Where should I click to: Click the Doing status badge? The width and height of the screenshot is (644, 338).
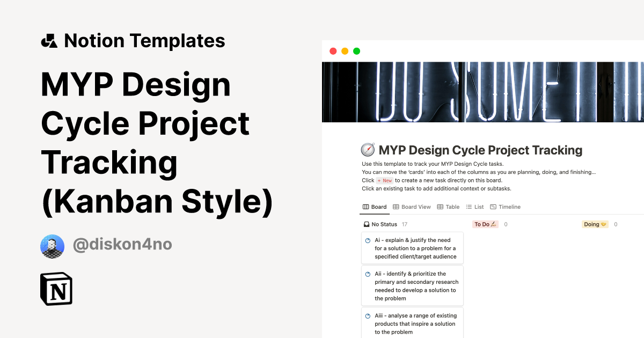594,224
